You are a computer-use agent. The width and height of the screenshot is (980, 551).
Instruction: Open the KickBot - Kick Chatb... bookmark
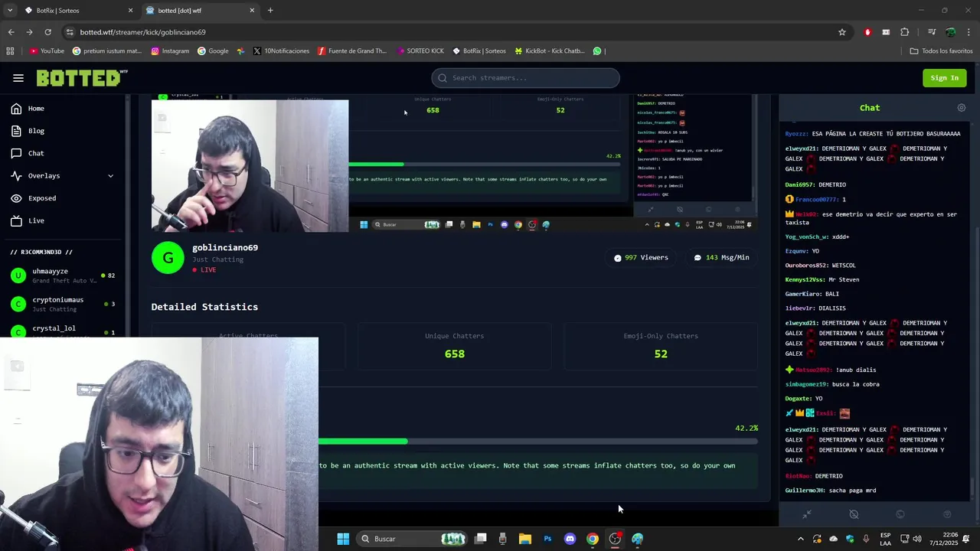click(550, 51)
